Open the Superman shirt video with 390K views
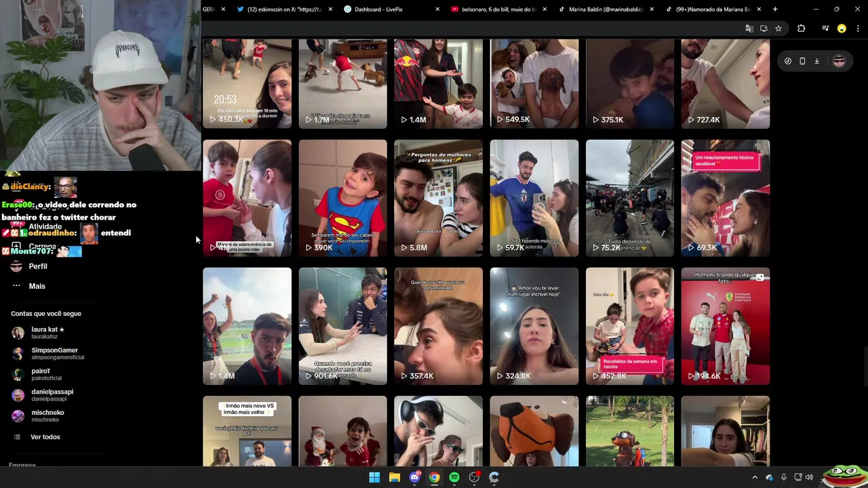This screenshot has width=868, height=488. [342, 198]
